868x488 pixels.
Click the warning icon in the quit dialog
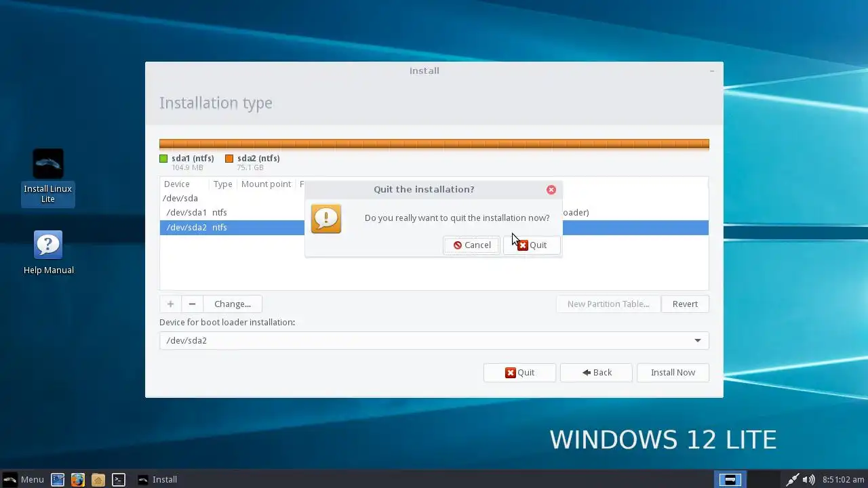pyautogui.click(x=326, y=218)
